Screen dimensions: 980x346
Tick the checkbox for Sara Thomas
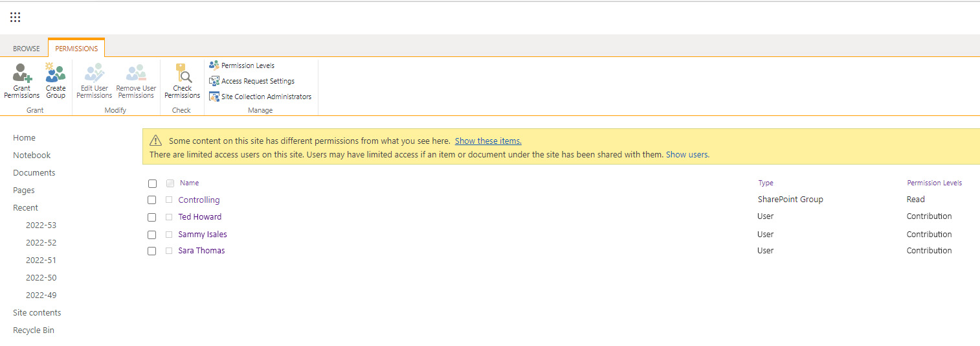click(152, 251)
